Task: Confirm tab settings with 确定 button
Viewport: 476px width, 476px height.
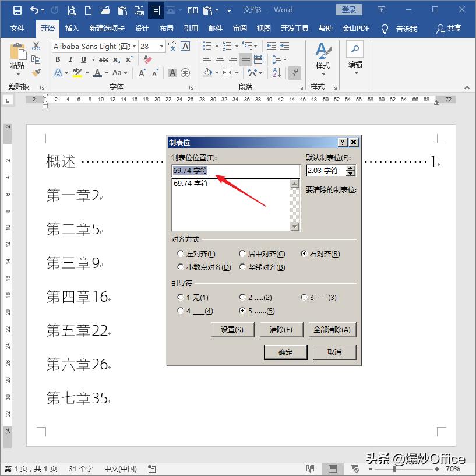Action: pyautogui.click(x=285, y=352)
